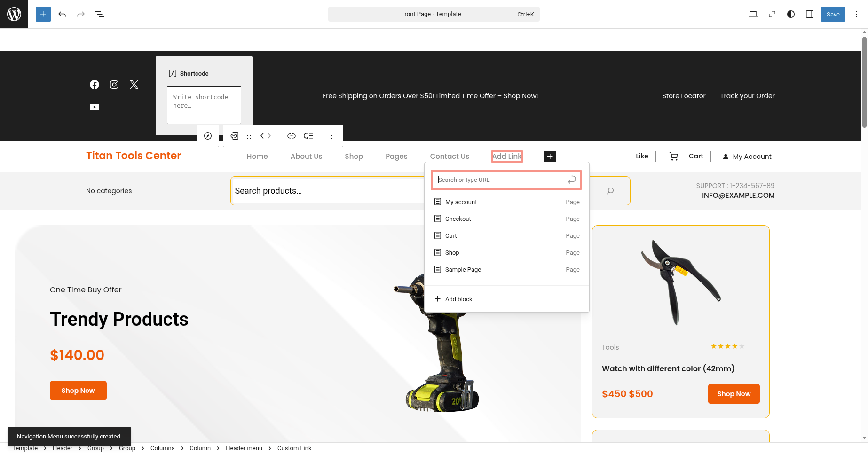The width and height of the screenshot is (868, 454).
Task: Toggle the Settings sidebar panel icon
Action: (x=810, y=14)
